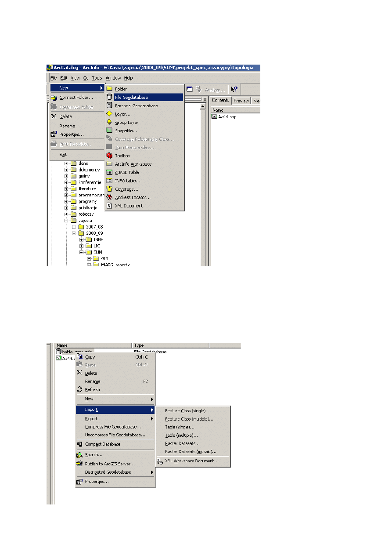Screen dimensions: 392x555
Task: Collapse the zajecia folder node
Action: (67, 221)
